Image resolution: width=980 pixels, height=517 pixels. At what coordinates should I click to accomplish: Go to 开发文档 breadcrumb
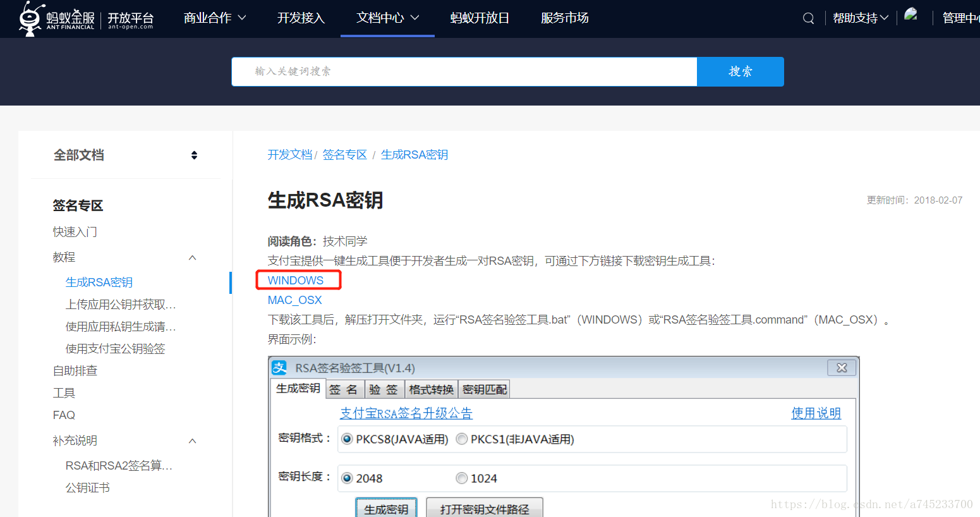pos(290,155)
